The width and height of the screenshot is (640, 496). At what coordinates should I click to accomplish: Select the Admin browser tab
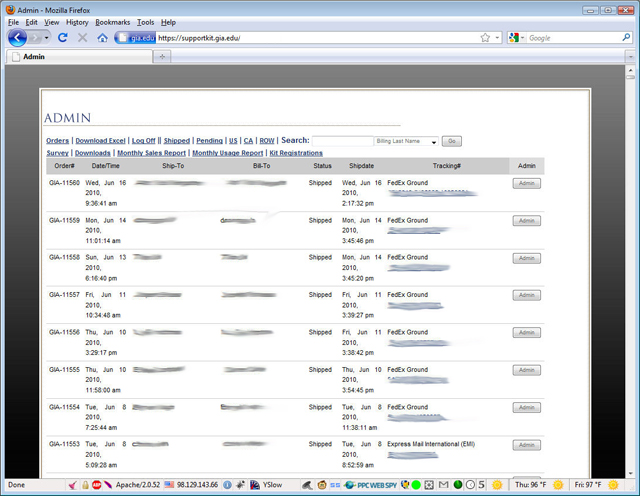[x=80, y=57]
